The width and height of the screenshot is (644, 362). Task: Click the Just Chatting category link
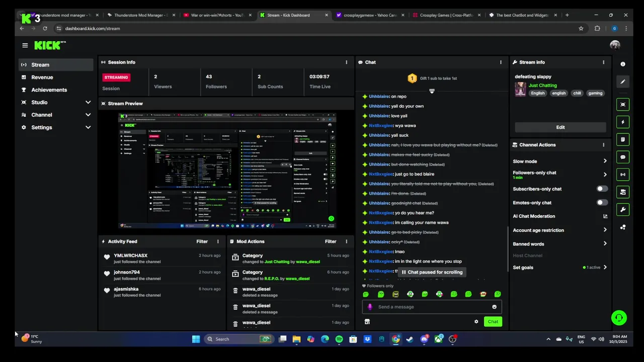tap(542, 85)
